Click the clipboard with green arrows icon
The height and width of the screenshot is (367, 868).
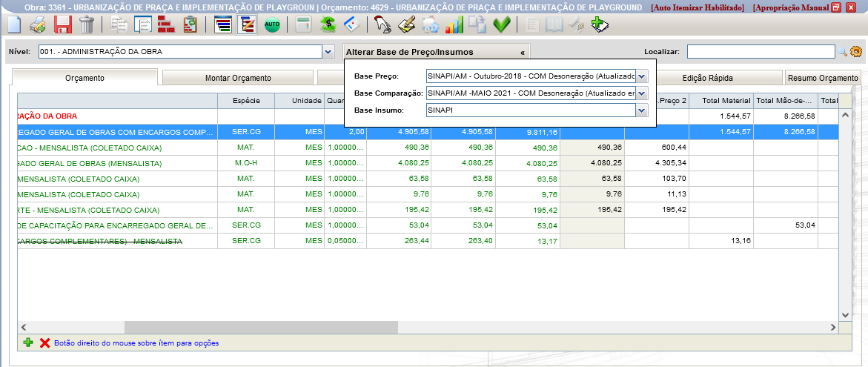click(x=190, y=25)
